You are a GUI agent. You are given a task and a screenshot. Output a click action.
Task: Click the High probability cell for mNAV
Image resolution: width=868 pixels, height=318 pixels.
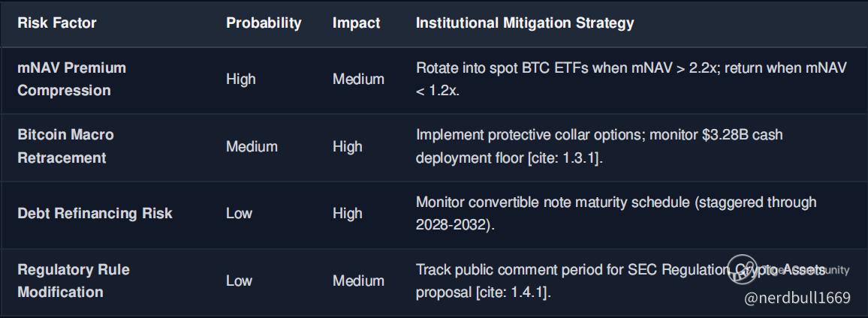[241, 79]
